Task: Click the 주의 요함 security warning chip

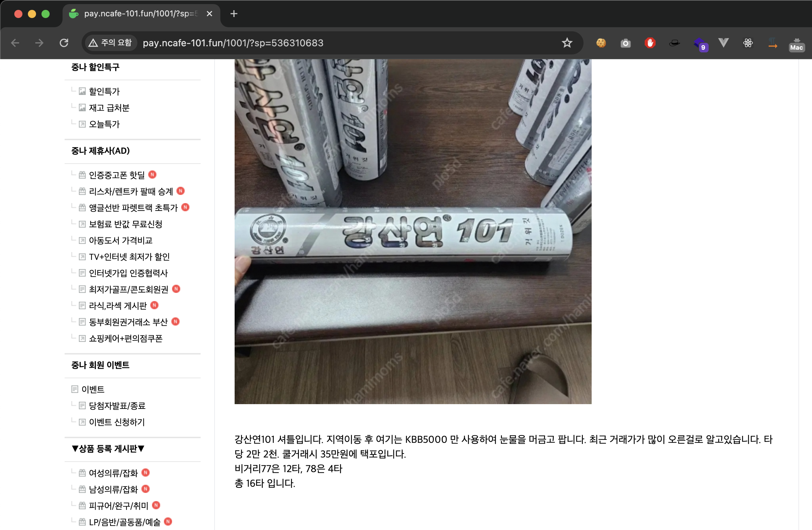Action: click(x=110, y=43)
